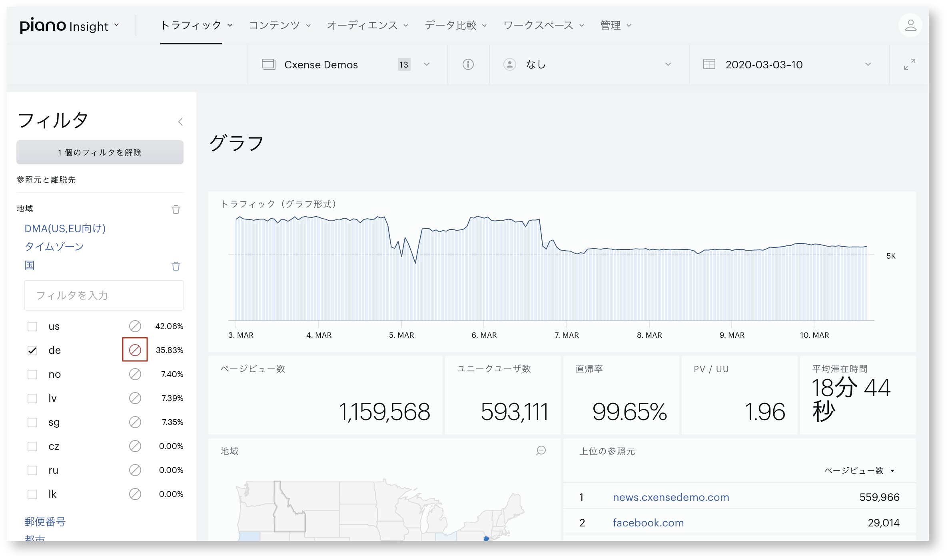Viewport: 948px width, 560px height.
Task: Exclude 'us' using its block icon
Action: (x=135, y=326)
